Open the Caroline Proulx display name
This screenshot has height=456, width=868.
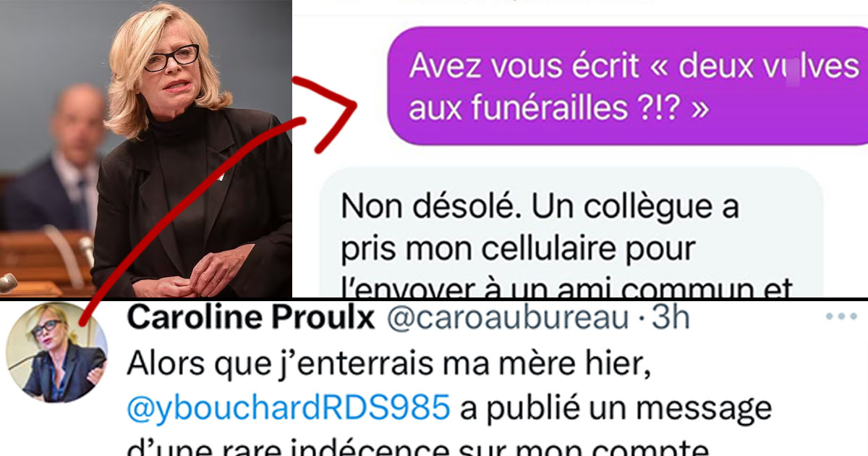point(251,318)
